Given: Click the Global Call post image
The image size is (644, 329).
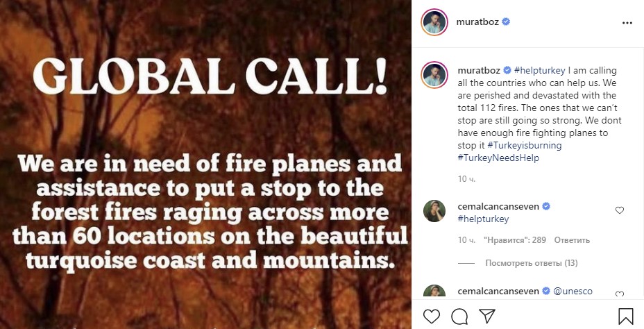Looking at the screenshot, I should coord(206,164).
